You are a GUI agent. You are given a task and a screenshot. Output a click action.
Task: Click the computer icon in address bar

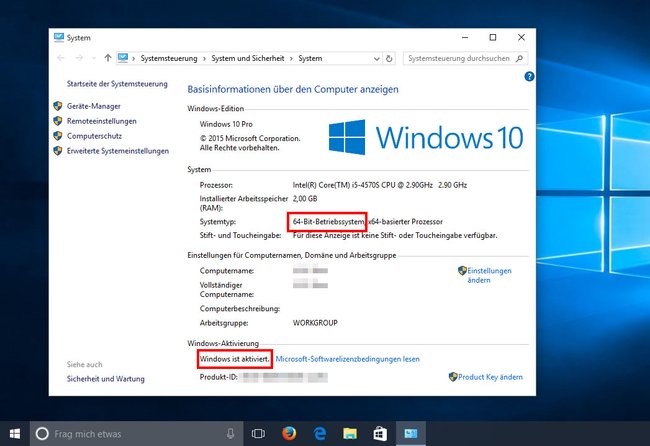[123, 58]
